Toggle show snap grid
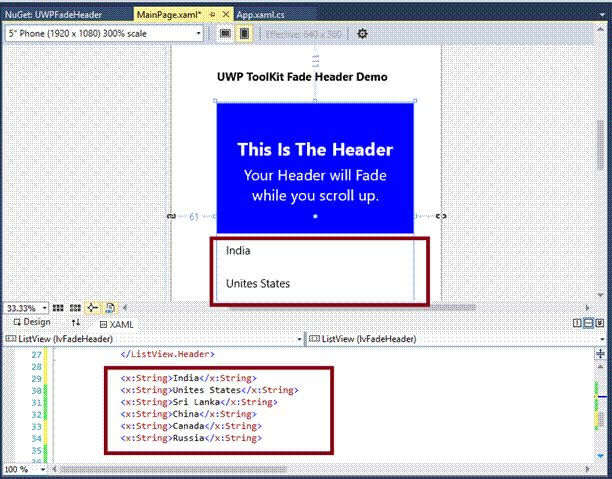This screenshot has width=612, height=479. 58,308
